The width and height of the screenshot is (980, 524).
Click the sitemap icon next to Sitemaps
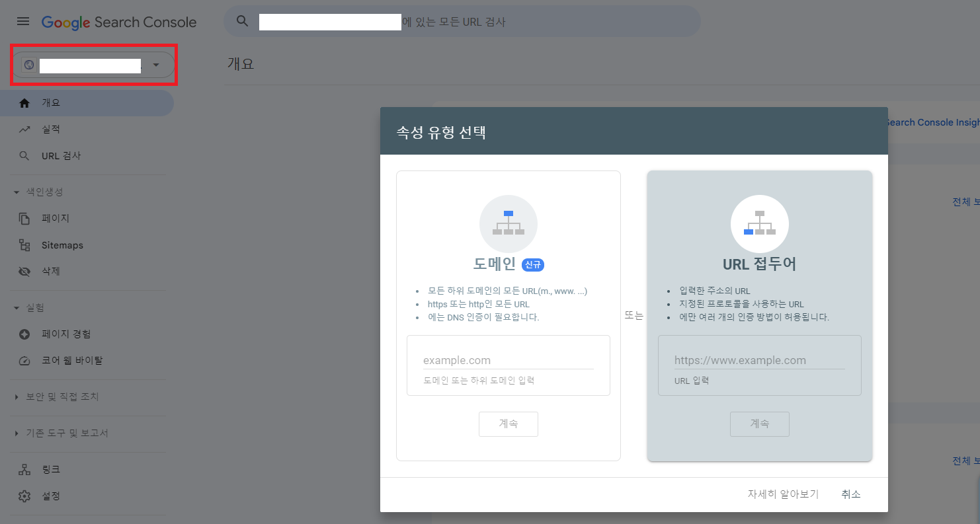[24, 245]
